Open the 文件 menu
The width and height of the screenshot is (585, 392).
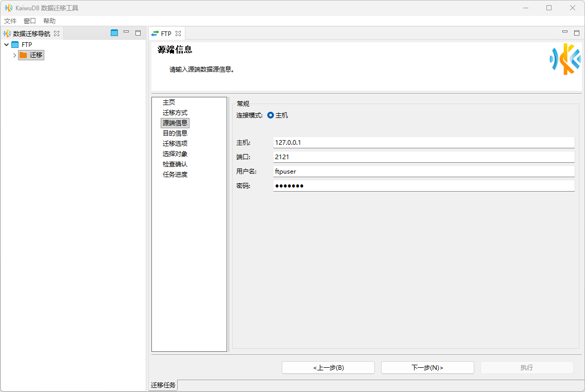10,21
